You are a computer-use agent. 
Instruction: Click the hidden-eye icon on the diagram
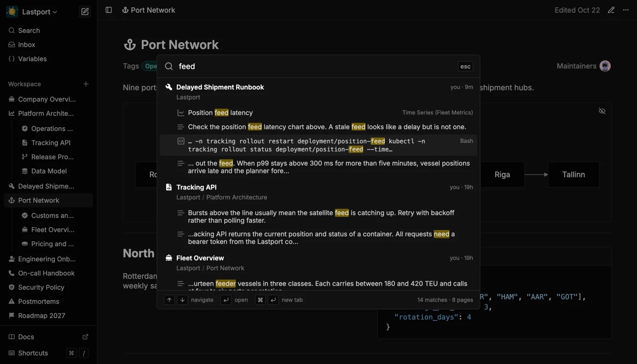[x=602, y=111]
